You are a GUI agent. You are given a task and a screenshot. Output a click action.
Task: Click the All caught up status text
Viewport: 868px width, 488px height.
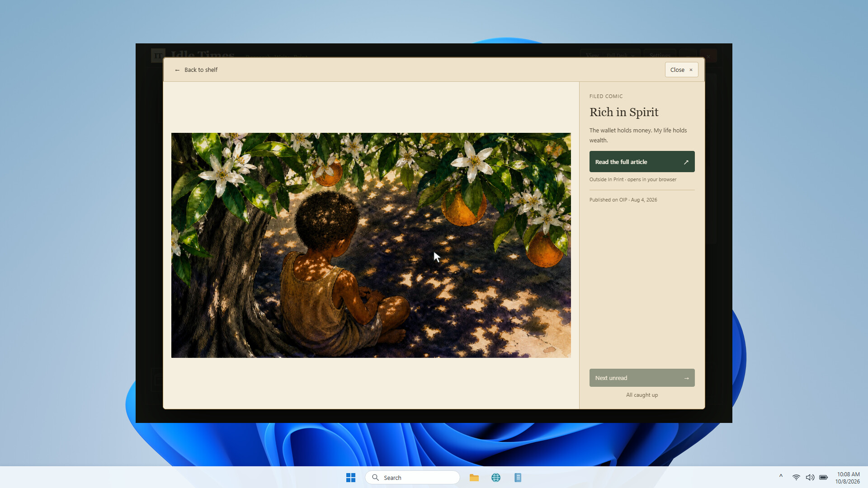click(x=642, y=395)
